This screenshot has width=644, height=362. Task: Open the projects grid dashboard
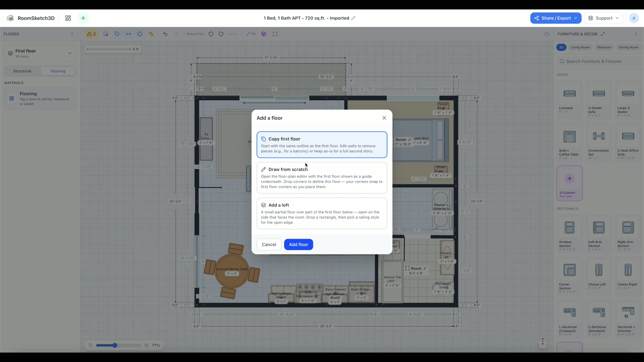click(68, 18)
